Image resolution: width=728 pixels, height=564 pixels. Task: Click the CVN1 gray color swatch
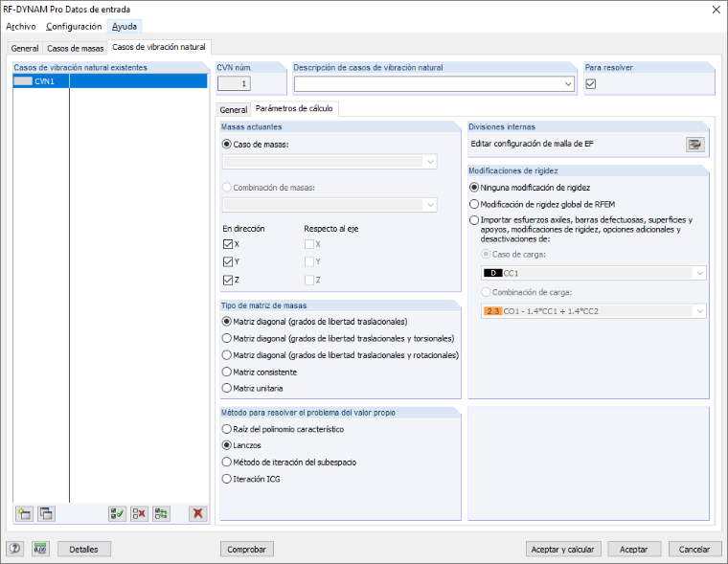23,81
